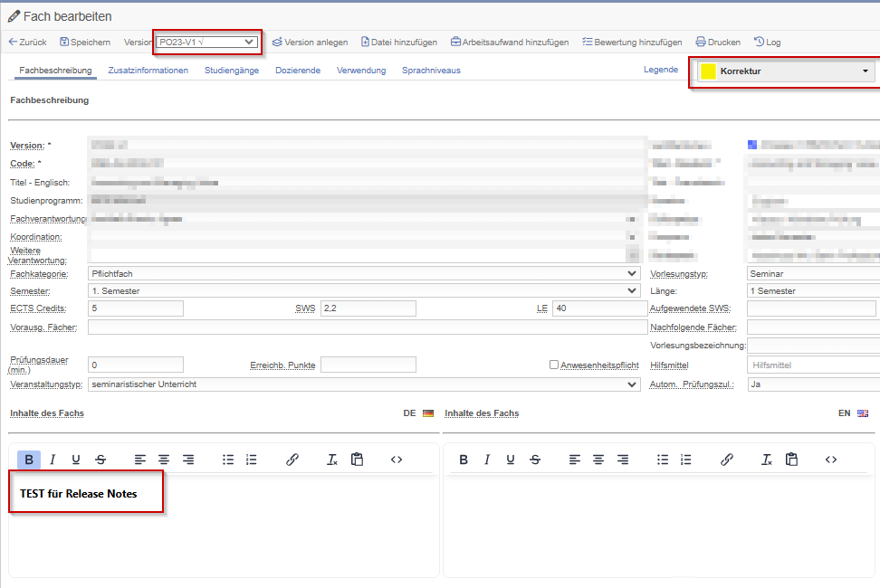Open source code view in the English editor
This screenshot has height=588, width=880.
pos(830,460)
